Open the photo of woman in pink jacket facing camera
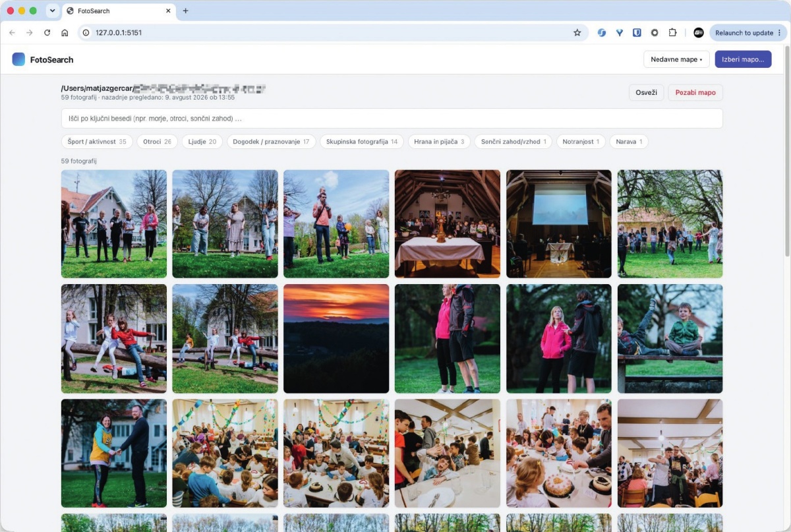791x532 pixels. coord(559,339)
